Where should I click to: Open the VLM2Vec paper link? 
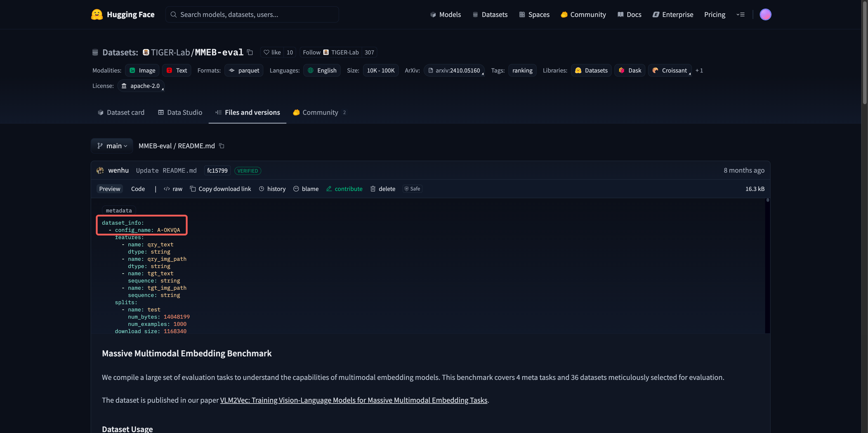(x=354, y=400)
